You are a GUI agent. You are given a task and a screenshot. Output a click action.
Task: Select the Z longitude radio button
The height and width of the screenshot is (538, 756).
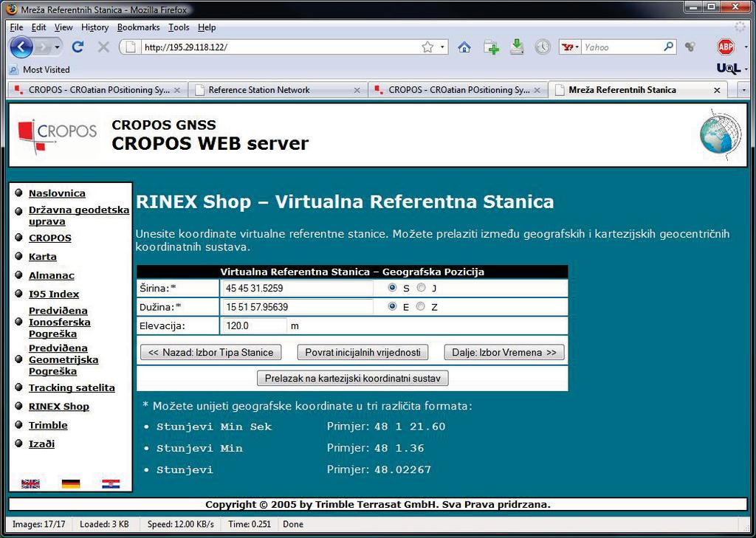point(420,306)
